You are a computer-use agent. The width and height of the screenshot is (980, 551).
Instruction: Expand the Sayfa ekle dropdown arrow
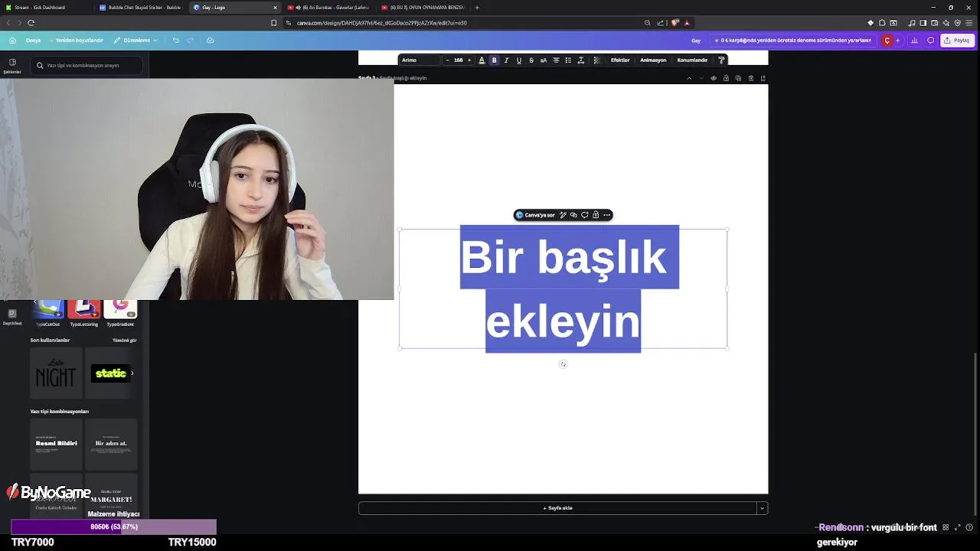pos(762,508)
